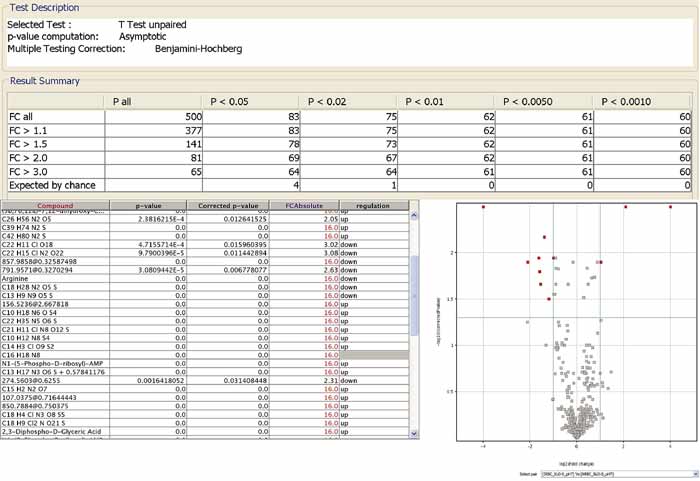Click the Benjamini-Hochberg correction text
700x481 pixels.
pyautogui.click(x=199, y=49)
